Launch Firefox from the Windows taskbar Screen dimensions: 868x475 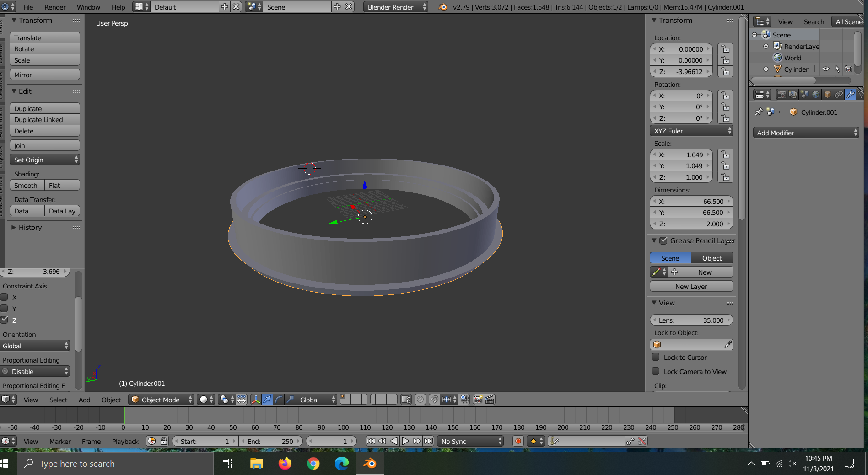tap(285, 464)
